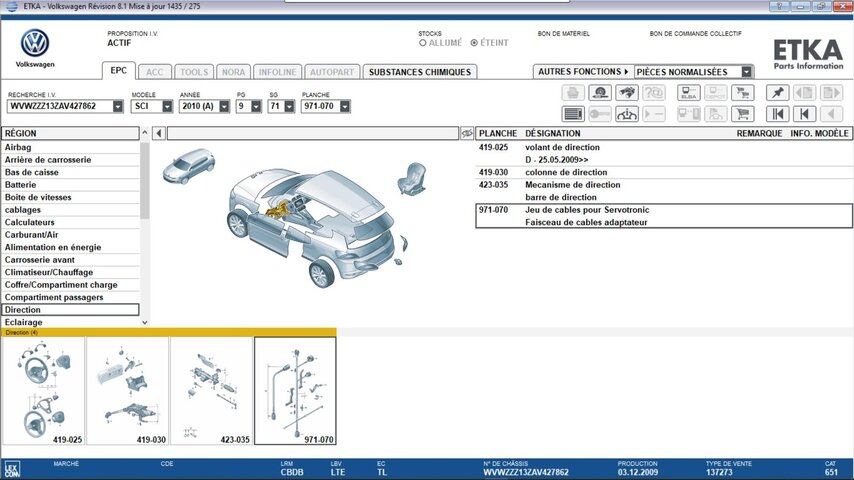Click the crossed-out eye icon above the car illustration
The width and height of the screenshot is (854, 480).
click(467, 133)
